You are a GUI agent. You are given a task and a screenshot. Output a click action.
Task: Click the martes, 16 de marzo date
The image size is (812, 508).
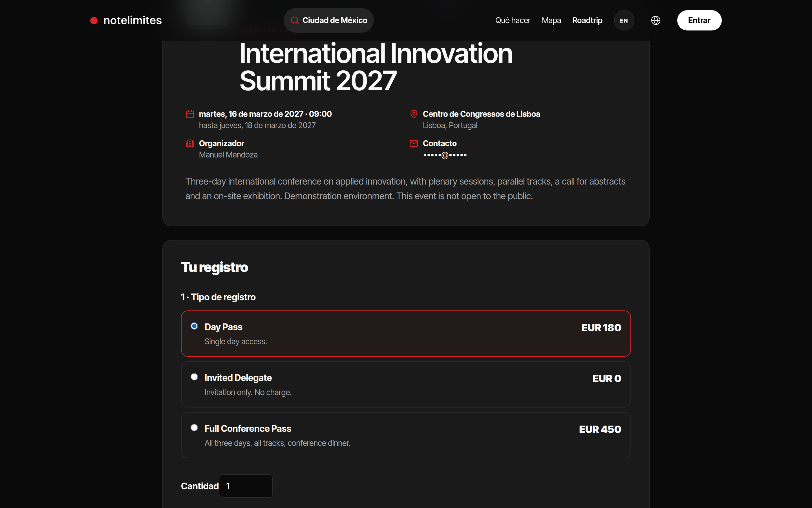pos(265,114)
